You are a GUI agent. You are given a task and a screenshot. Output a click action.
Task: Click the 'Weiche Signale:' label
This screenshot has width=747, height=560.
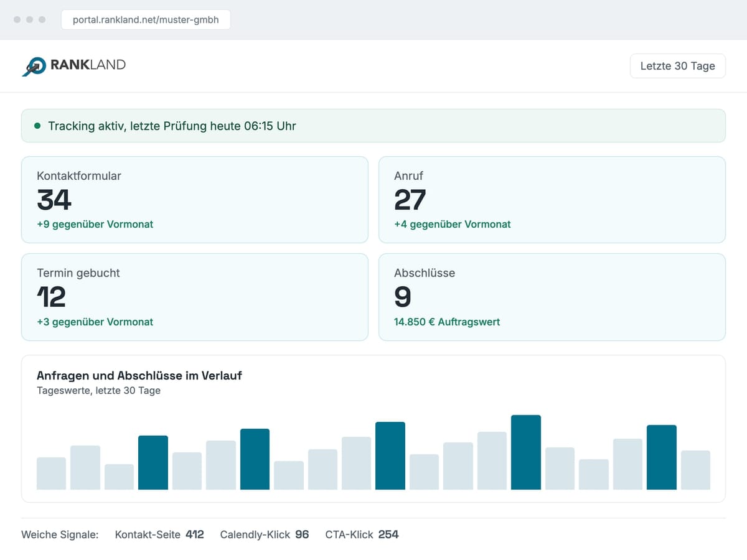tap(60, 534)
